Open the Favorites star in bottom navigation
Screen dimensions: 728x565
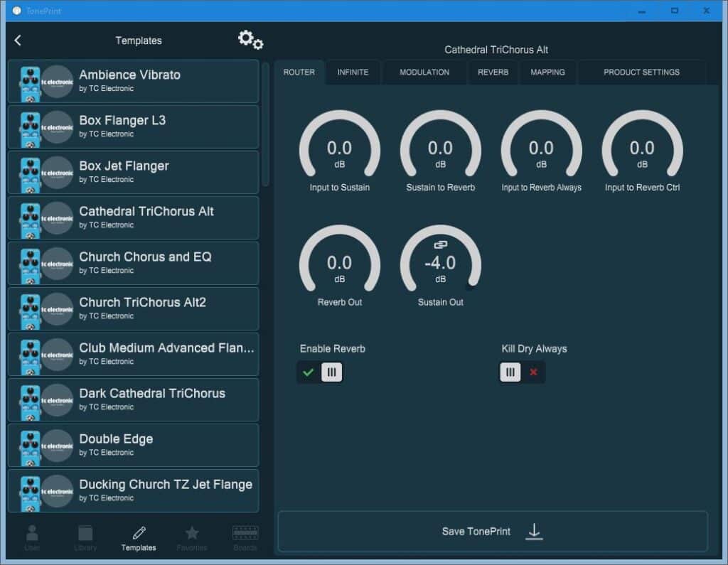tap(192, 537)
